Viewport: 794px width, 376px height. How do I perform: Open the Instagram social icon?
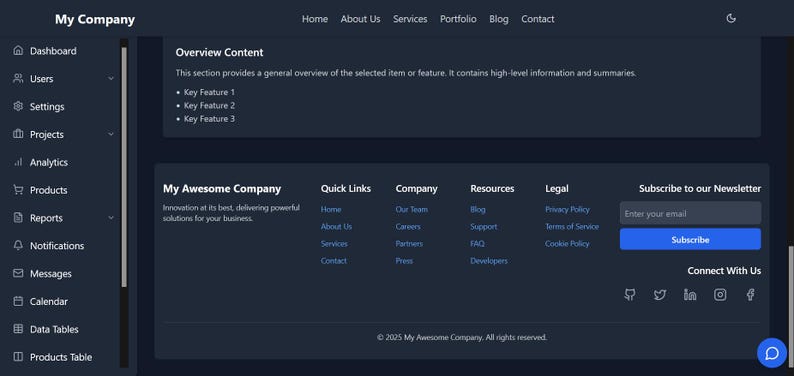(x=720, y=295)
